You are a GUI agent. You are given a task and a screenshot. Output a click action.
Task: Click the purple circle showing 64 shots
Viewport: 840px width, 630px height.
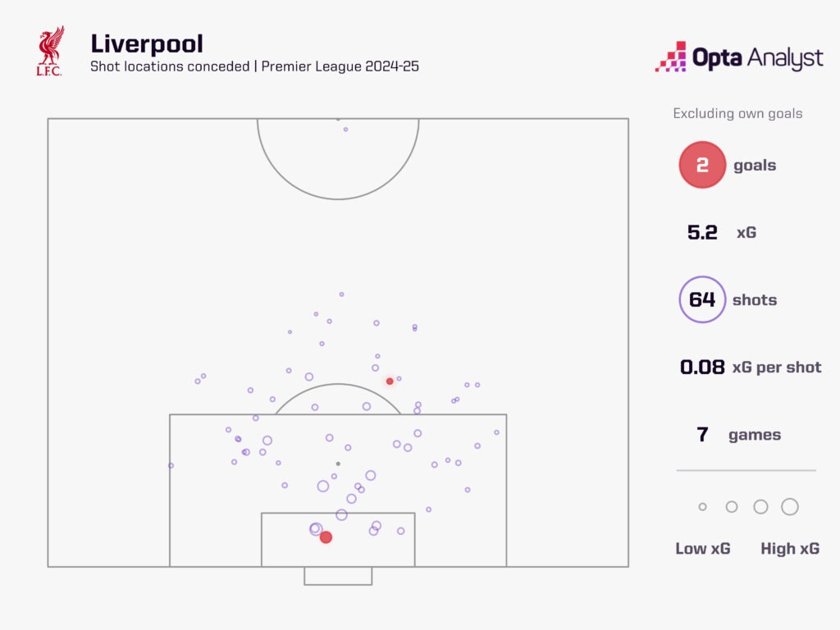click(702, 299)
